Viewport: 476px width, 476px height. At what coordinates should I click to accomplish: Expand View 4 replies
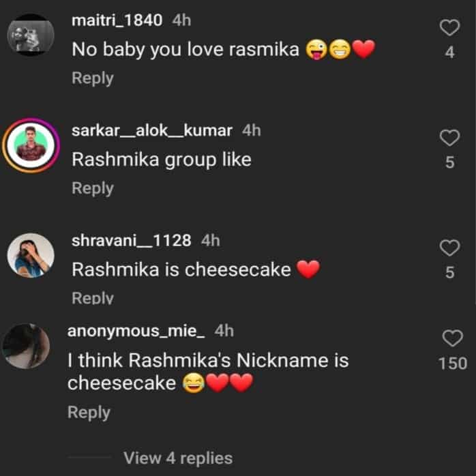tap(178, 458)
